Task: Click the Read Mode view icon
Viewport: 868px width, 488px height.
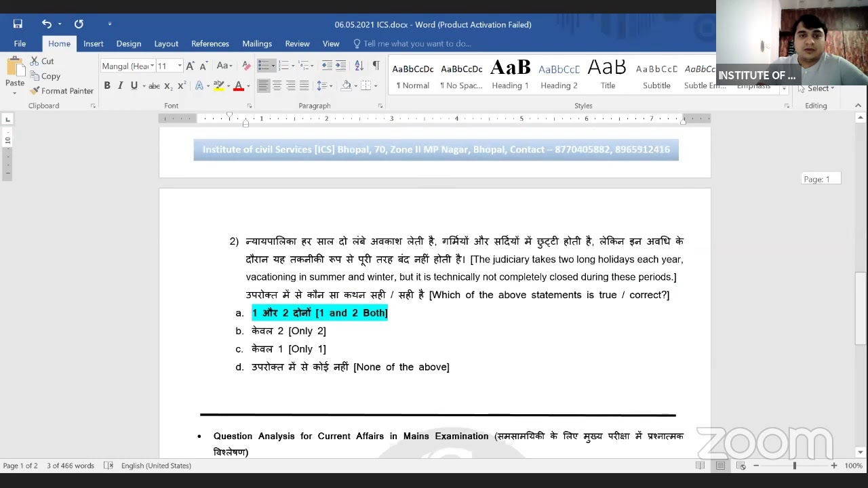Action: pyautogui.click(x=700, y=466)
